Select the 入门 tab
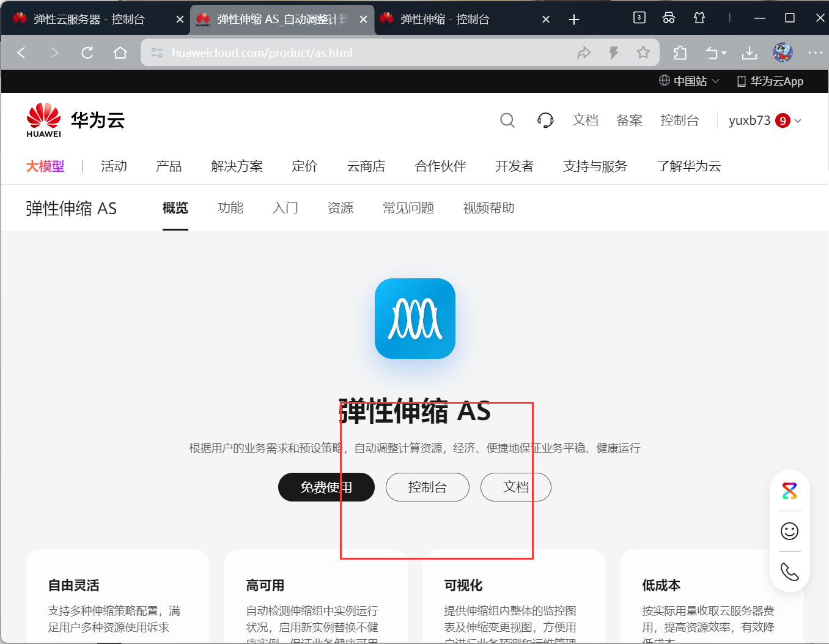The height and width of the screenshot is (644, 829). coord(286,208)
